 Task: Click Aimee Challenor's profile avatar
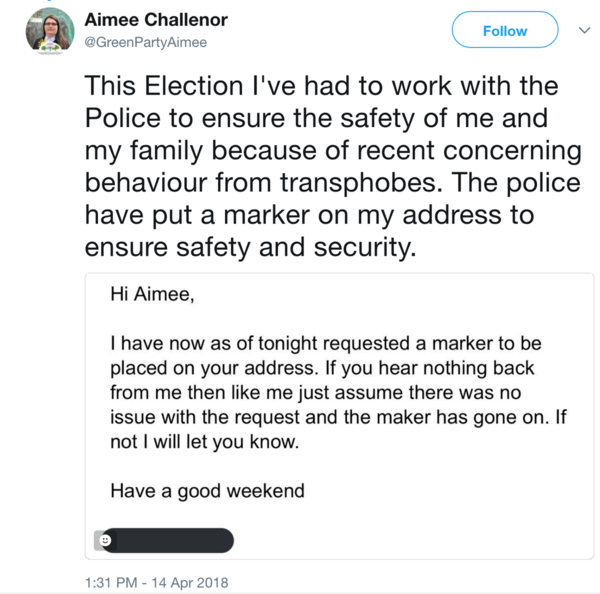pyautogui.click(x=50, y=30)
